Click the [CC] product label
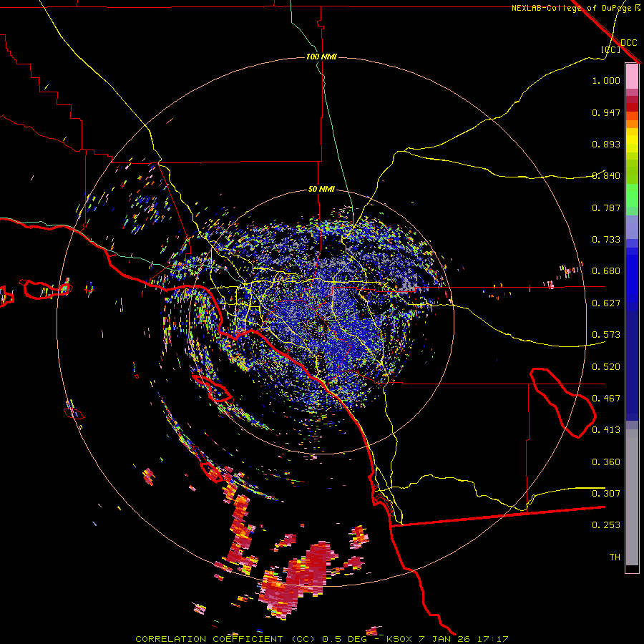644x644 pixels. (611, 49)
